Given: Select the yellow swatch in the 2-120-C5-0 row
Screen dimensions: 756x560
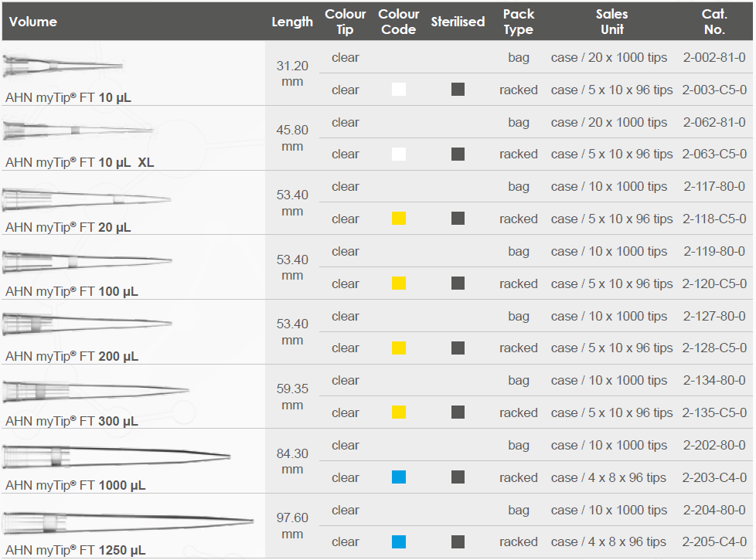Looking at the screenshot, I should coord(399,283).
